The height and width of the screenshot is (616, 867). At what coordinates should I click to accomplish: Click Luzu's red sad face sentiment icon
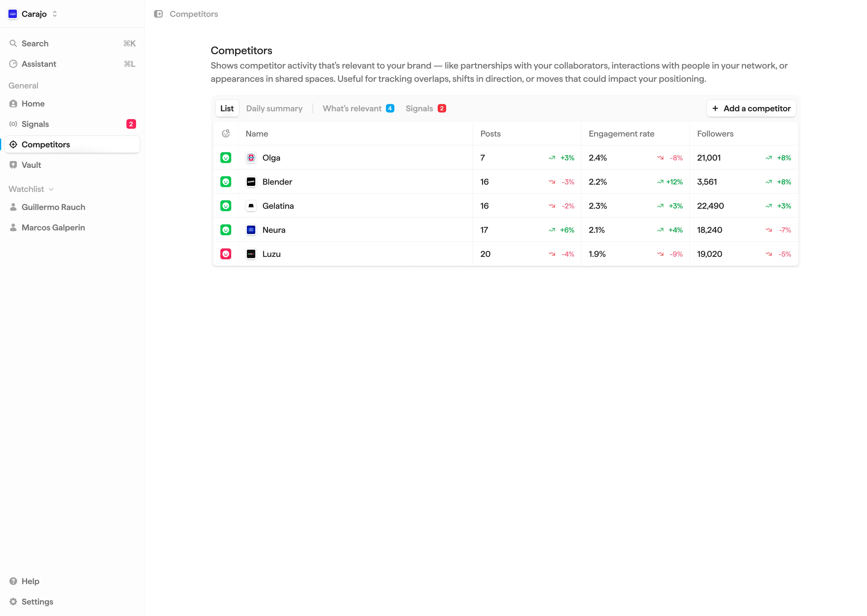click(x=226, y=254)
